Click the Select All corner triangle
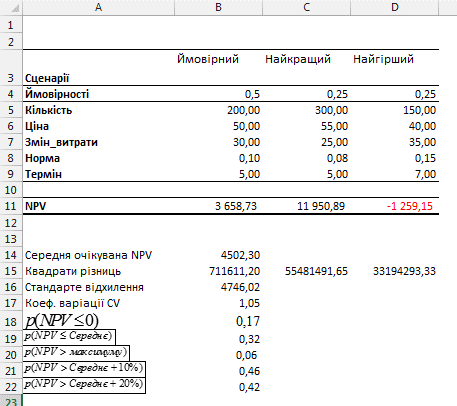 coord(15,9)
